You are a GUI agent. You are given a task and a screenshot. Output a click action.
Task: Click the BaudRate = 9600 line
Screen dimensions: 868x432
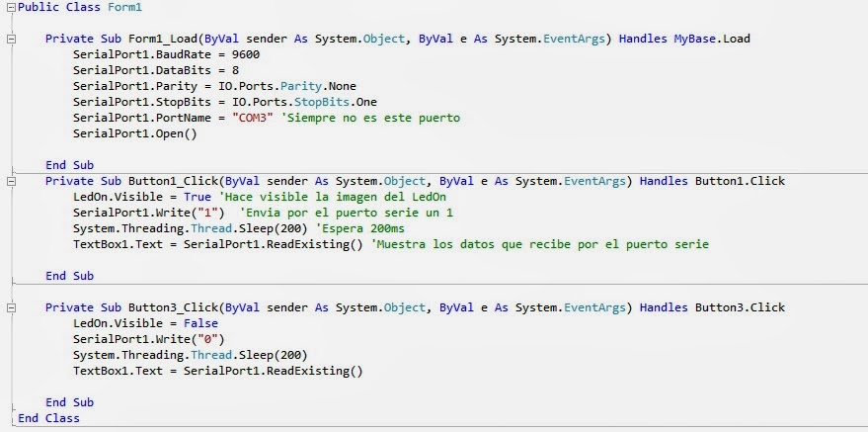coord(166,54)
